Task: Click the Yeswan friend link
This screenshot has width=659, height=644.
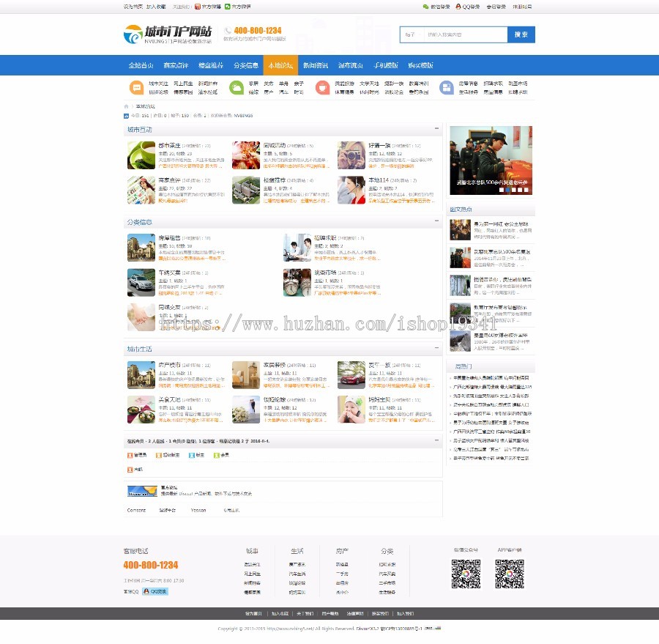Action: (198, 510)
